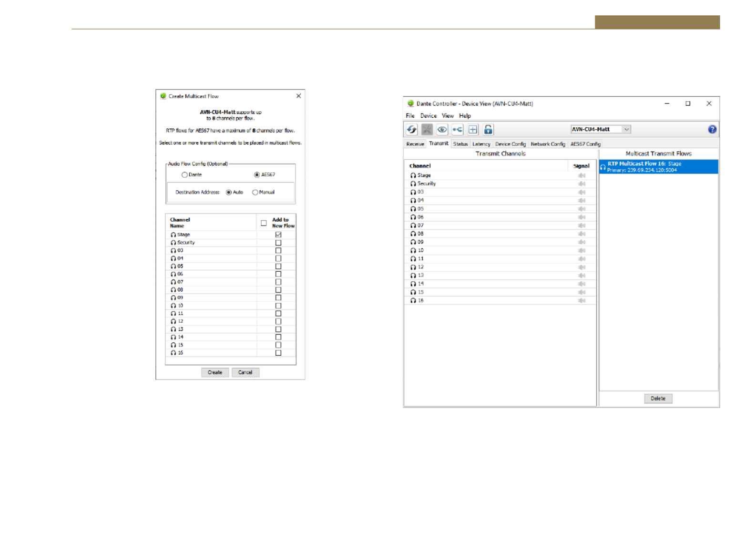This screenshot has width=756, height=533.
Task: Click the Device Lock padlock icon
Action: point(488,129)
